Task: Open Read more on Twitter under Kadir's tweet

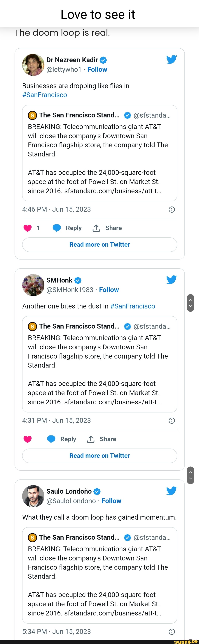Action: pyautogui.click(x=100, y=244)
